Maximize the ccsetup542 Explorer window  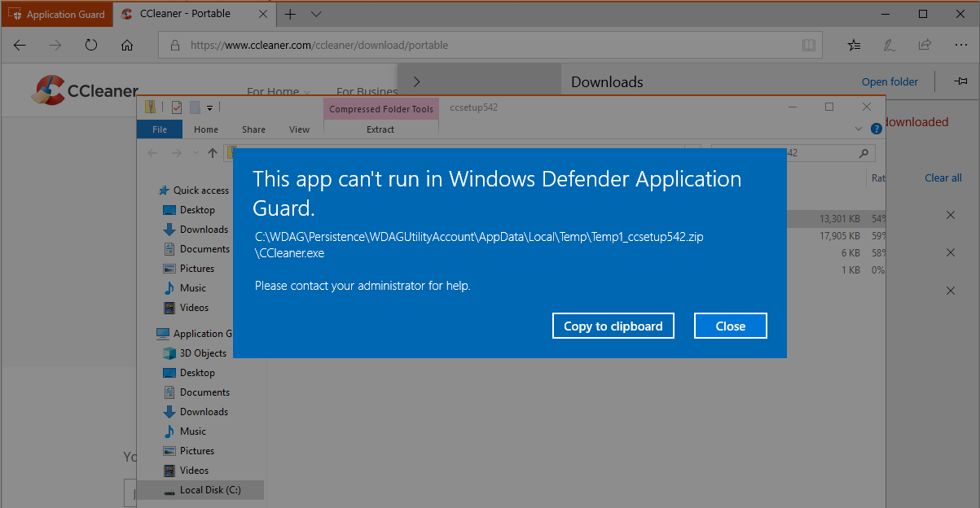[829, 107]
